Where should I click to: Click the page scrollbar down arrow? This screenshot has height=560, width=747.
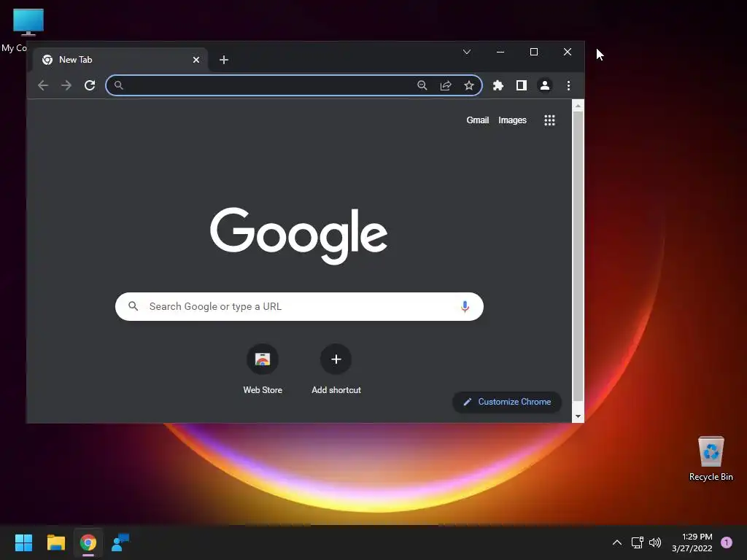578,416
